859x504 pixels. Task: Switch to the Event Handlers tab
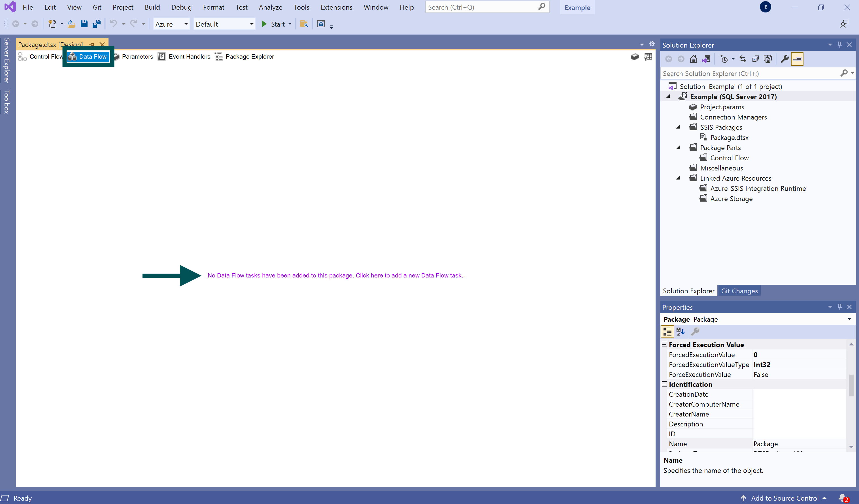pos(184,57)
